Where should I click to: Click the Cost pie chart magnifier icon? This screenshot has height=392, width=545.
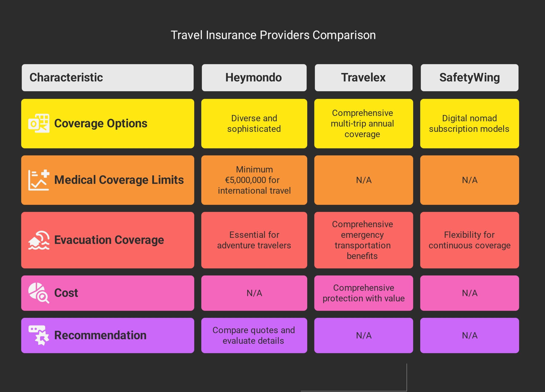[39, 293]
